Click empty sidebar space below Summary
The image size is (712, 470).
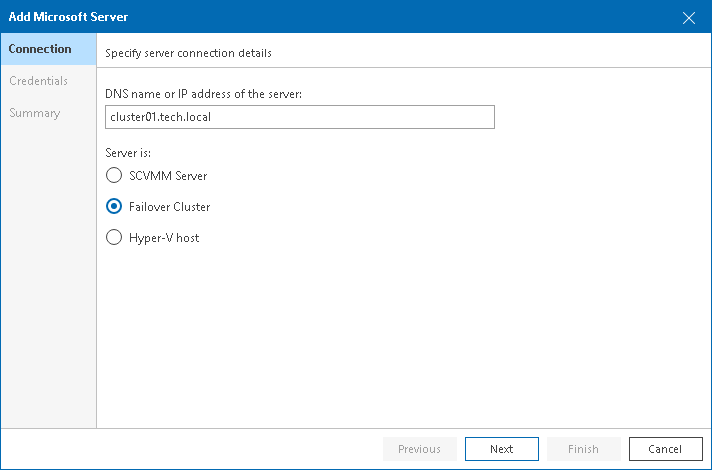pos(48,280)
